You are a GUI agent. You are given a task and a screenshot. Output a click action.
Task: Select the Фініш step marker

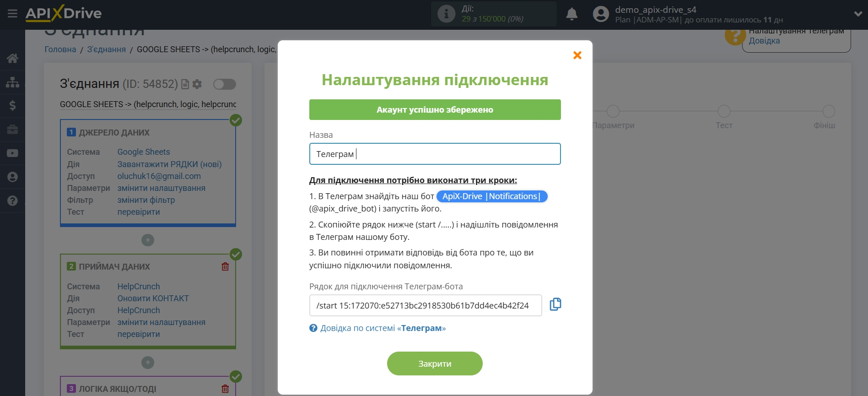[829, 111]
